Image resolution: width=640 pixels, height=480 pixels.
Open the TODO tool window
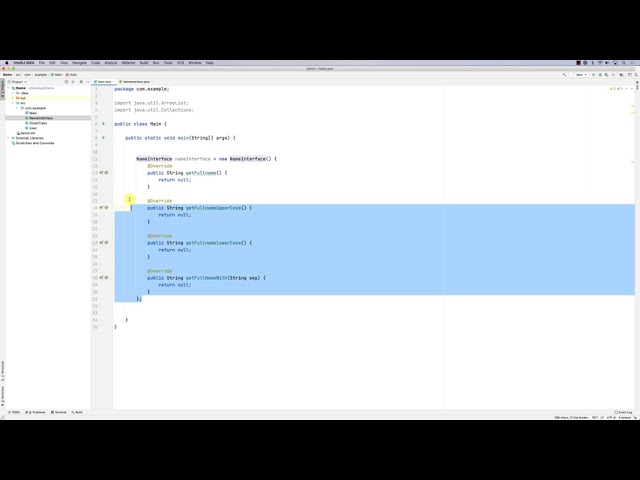14,412
